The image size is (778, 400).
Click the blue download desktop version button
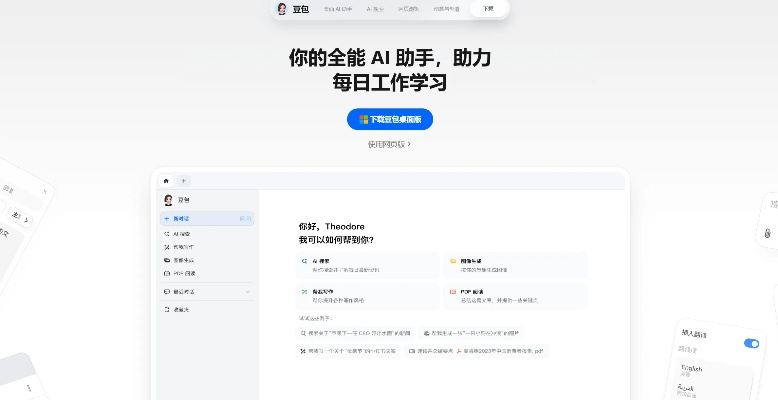(390, 119)
